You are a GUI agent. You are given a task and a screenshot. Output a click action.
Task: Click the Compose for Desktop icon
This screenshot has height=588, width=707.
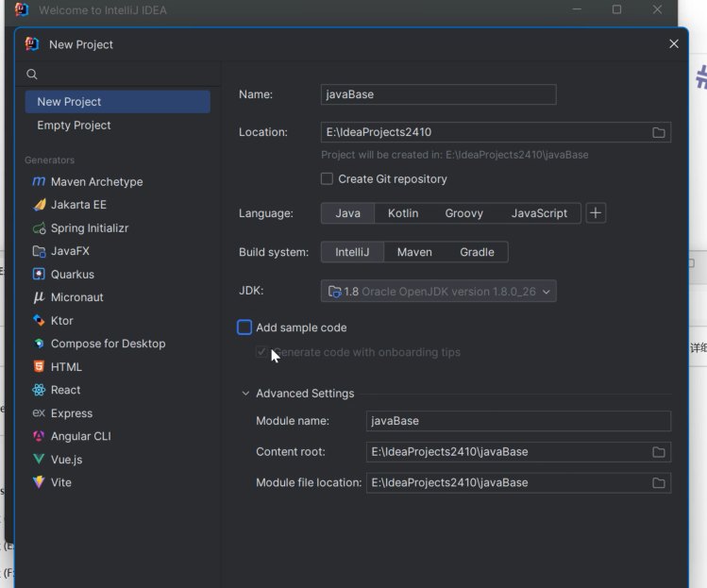point(40,344)
